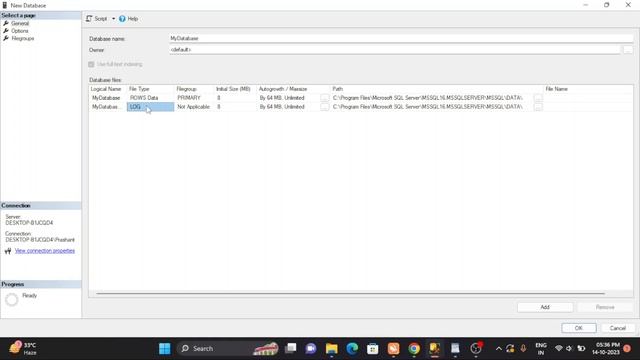Launch Google Chrome from the taskbar

[x=414, y=349]
